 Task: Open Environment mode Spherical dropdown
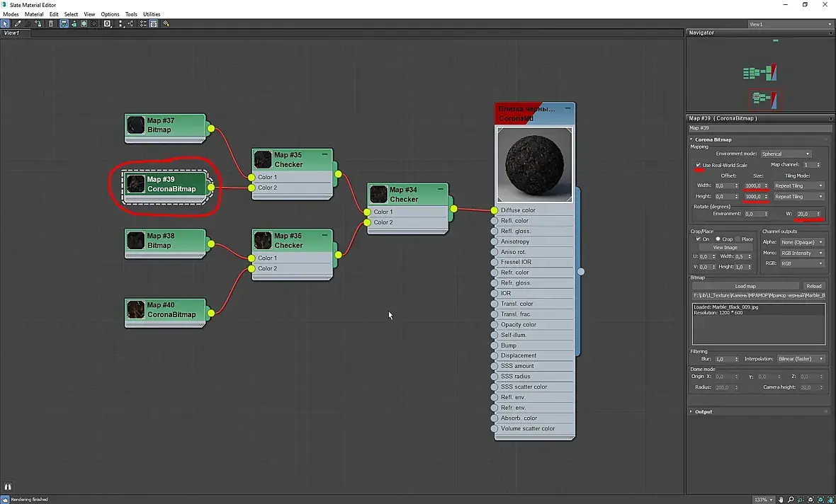pyautogui.click(x=786, y=154)
